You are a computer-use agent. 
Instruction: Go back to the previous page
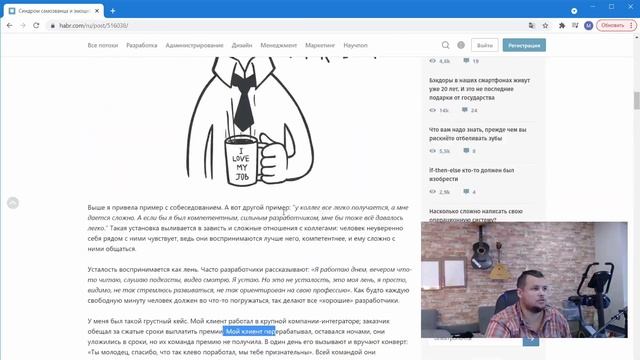coord(9,25)
